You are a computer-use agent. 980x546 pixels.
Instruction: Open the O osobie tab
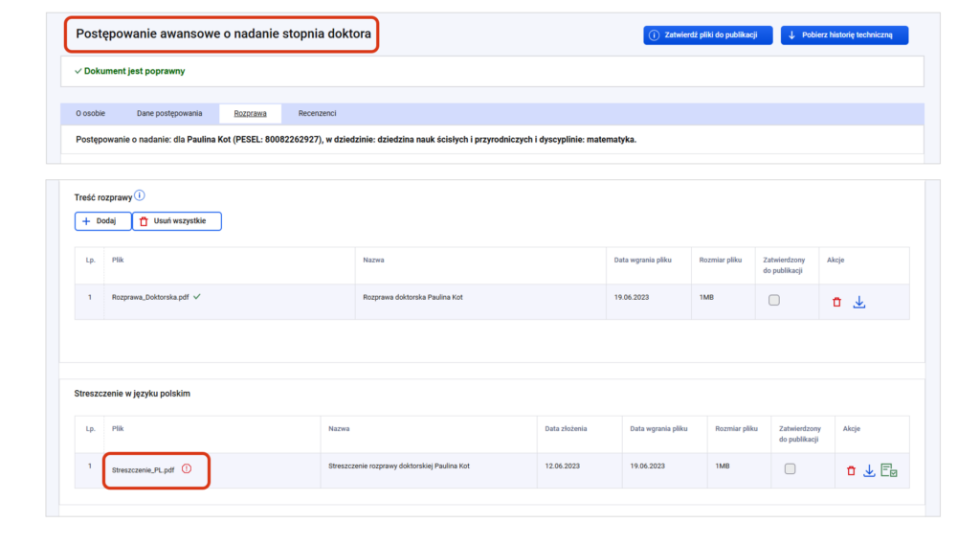[91, 113]
